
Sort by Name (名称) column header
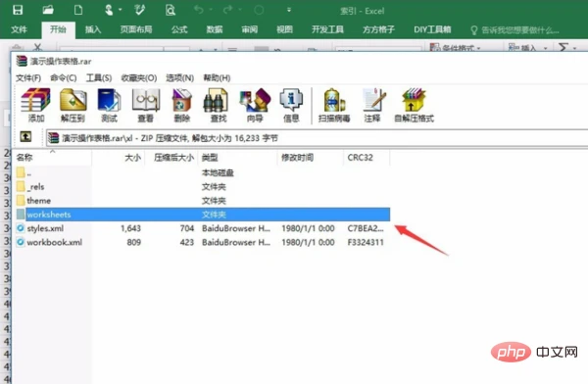click(53, 158)
